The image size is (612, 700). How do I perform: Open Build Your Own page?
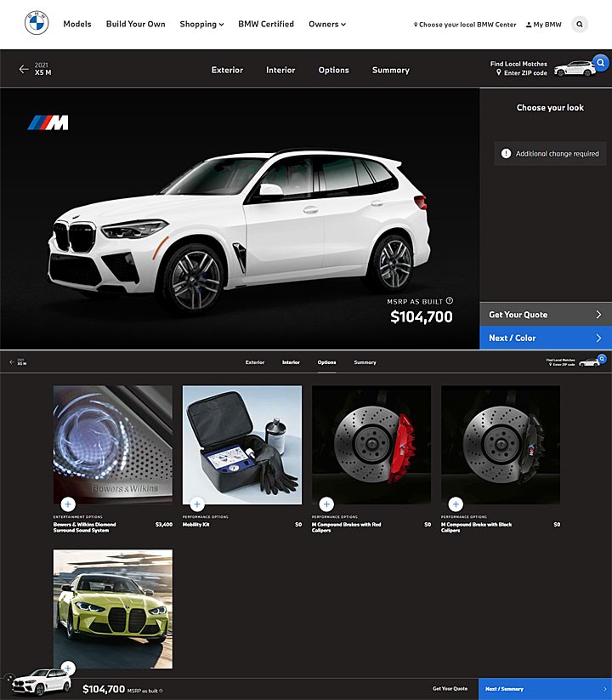(x=136, y=24)
